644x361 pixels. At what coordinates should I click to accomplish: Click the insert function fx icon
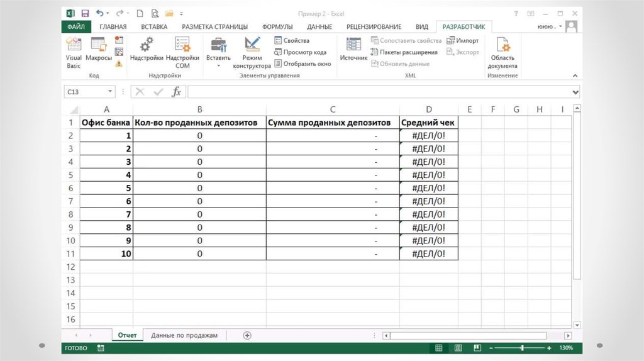177,92
